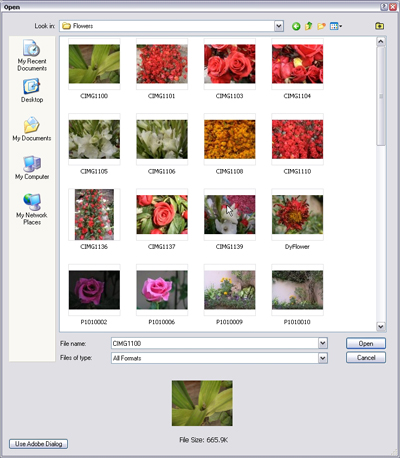Go to Desktop location
Screen dimensions: 400x458
[32, 91]
